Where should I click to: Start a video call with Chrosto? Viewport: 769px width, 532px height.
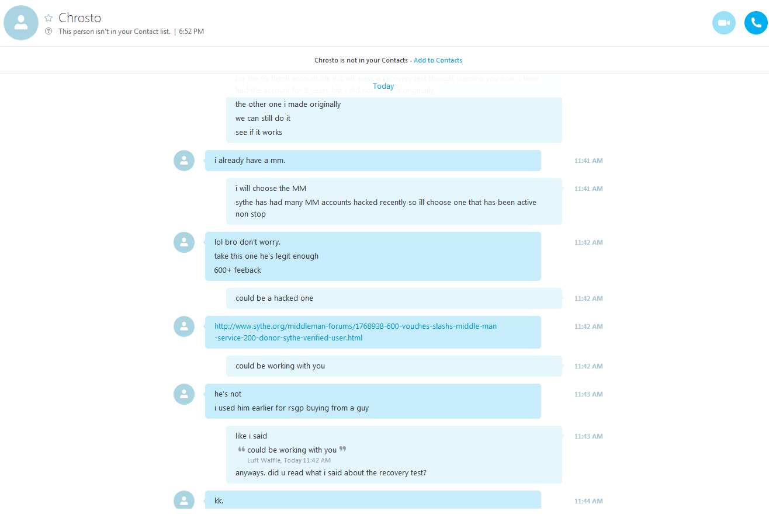(724, 23)
